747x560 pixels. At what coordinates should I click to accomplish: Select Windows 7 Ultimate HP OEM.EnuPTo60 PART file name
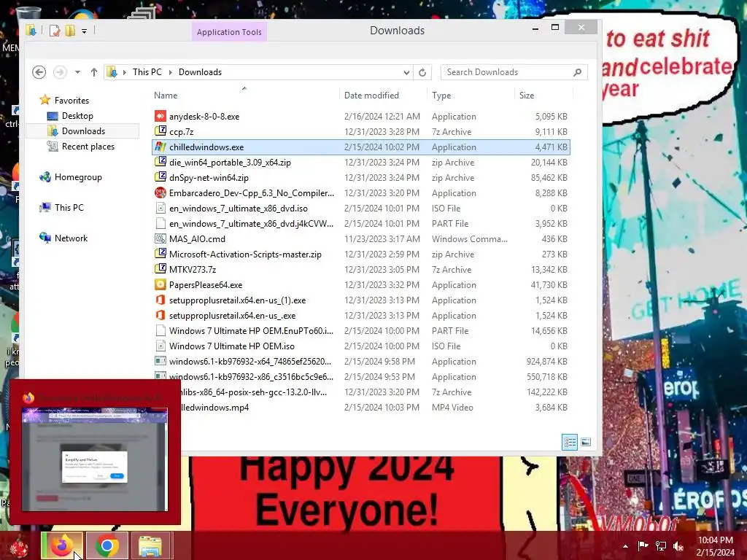(252, 330)
